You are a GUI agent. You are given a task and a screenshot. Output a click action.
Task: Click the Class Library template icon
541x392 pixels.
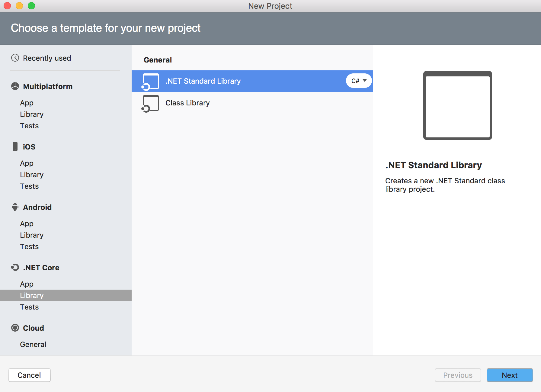(150, 104)
